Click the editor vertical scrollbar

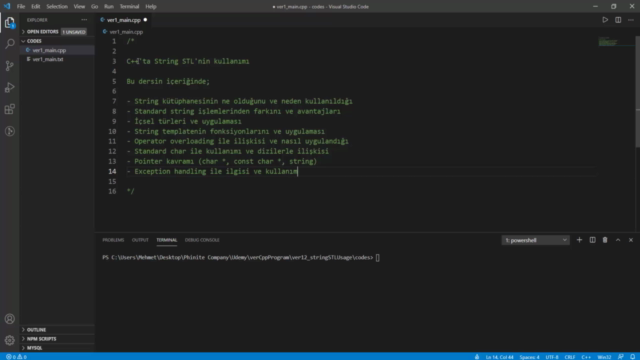(x=638, y=92)
